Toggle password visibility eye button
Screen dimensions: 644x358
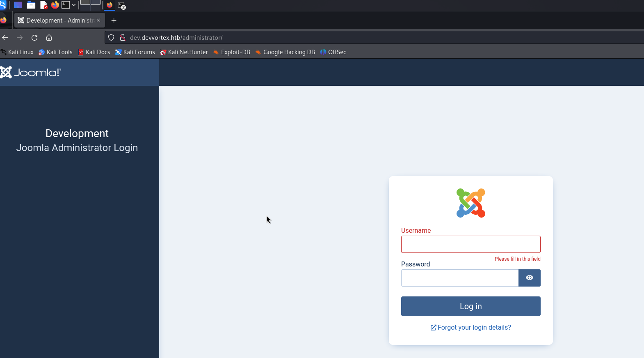tap(529, 278)
